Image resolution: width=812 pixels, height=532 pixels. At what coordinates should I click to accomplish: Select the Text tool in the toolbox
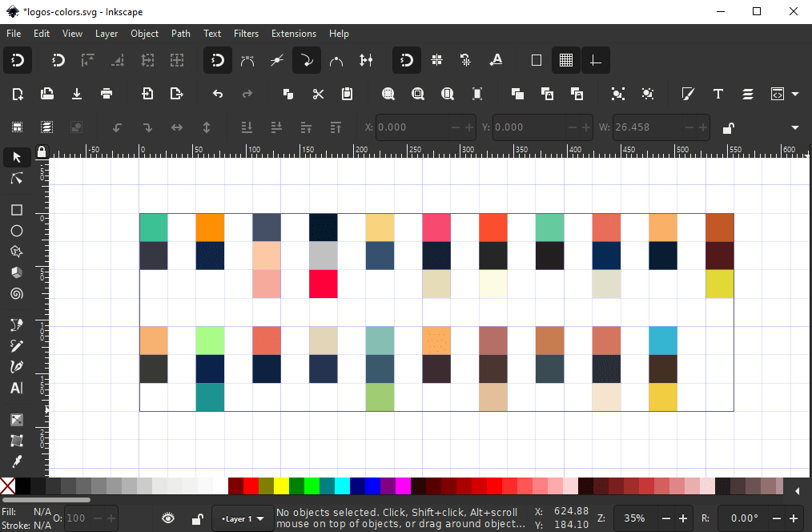click(17, 388)
